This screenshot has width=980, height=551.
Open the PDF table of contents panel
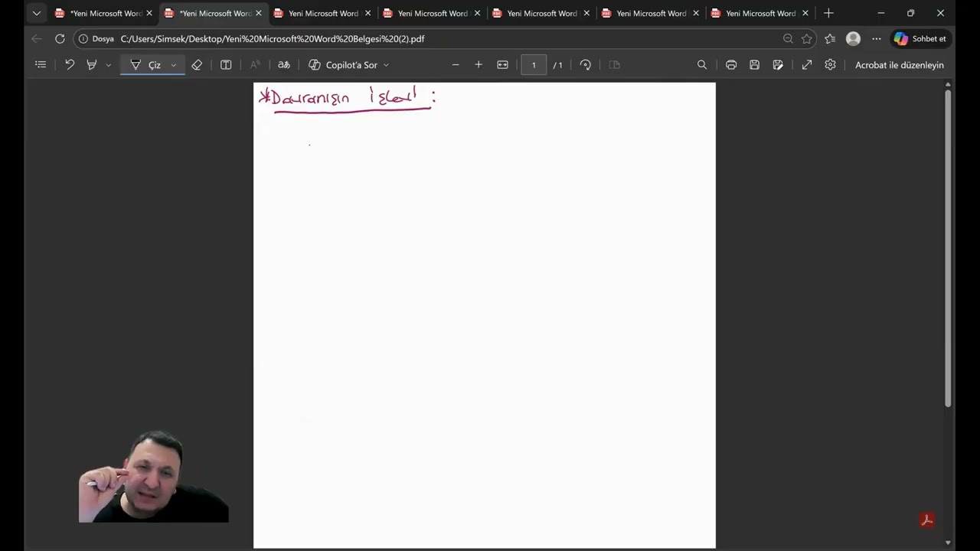coord(41,65)
